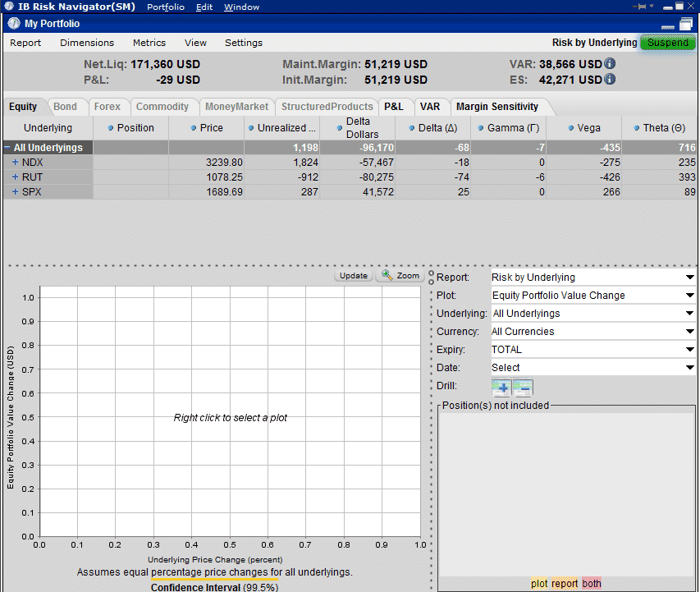Switch to the P&L tab
The width and height of the screenshot is (700, 592).
(394, 107)
